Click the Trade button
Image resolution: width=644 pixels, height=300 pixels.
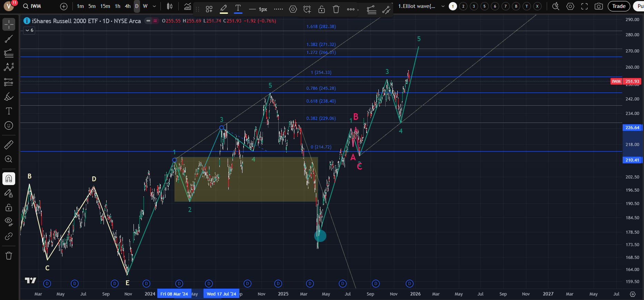619,6
